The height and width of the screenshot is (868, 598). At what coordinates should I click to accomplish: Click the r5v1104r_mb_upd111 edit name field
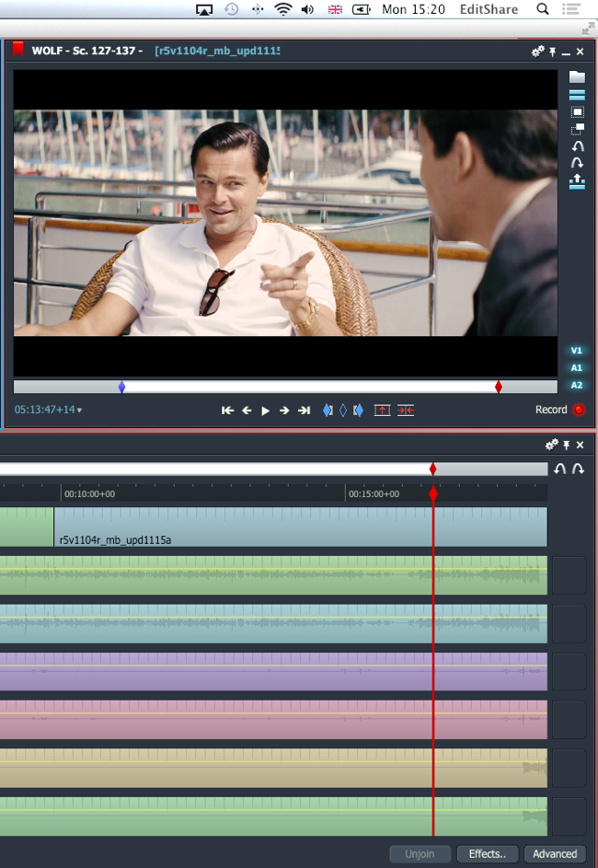click(217, 51)
